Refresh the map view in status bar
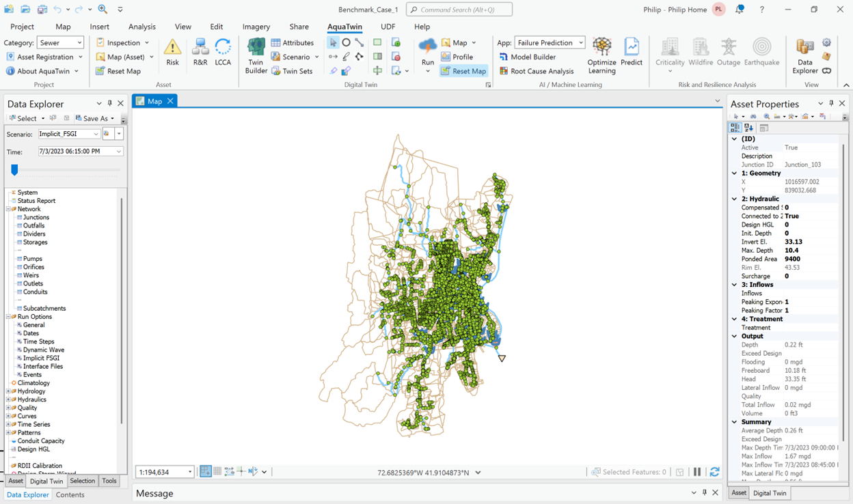The image size is (853, 504). (714, 472)
